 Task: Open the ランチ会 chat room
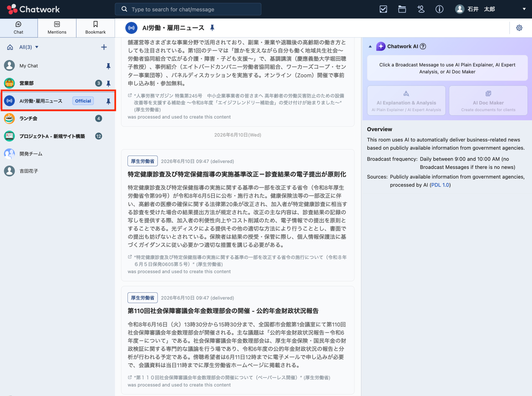(x=57, y=119)
